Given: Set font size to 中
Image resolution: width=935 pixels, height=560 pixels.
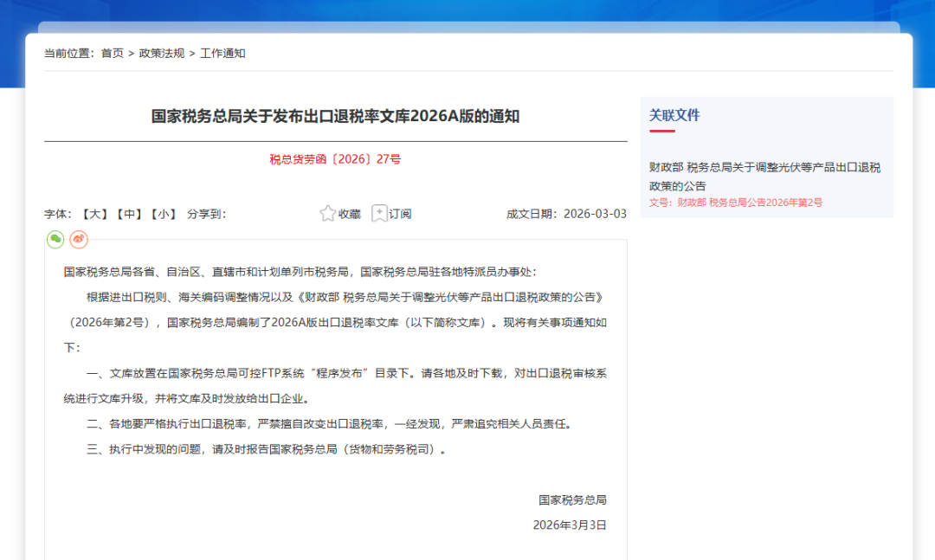Looking at the screenshot, I should coord(129,214).
